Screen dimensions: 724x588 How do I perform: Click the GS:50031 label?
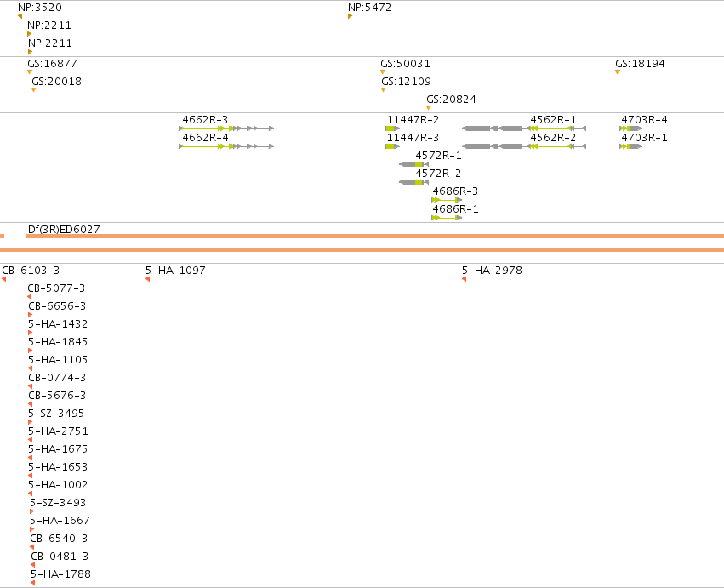(406, 63)
